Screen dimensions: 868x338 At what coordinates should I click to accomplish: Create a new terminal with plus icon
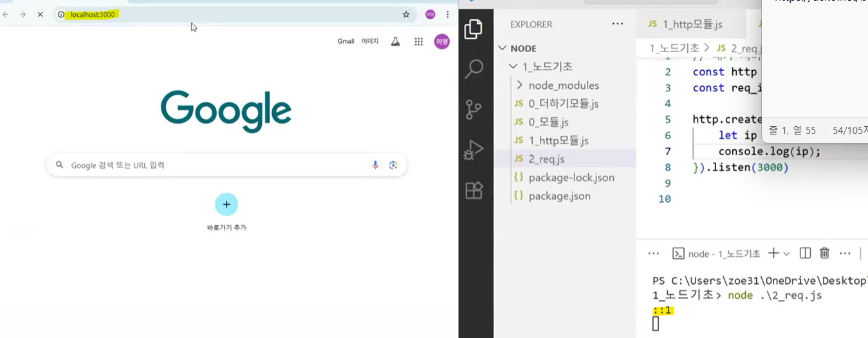[x=773, y=253]
